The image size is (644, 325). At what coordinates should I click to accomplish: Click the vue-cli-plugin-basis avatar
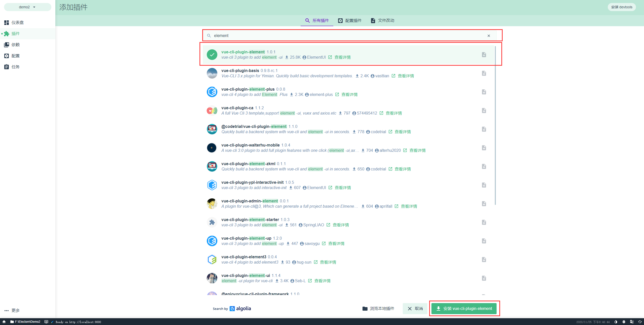tap(212, 73)
